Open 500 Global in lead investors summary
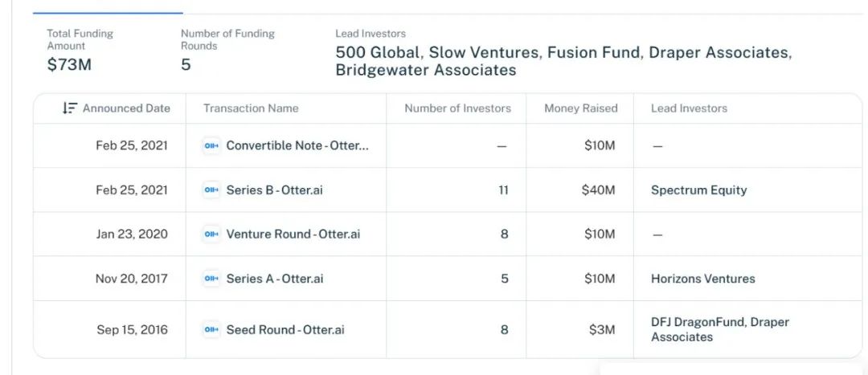 [377, 53]
